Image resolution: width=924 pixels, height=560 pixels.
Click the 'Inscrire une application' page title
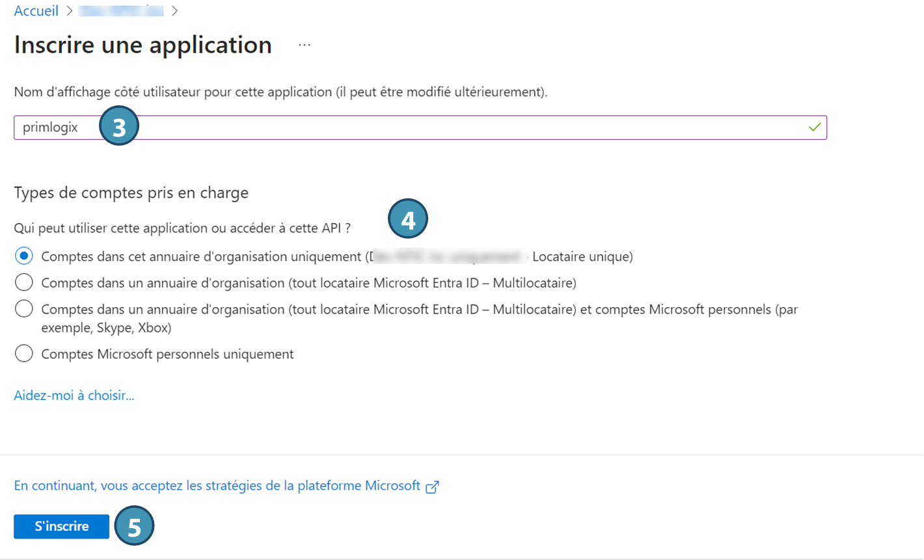coord(143,45)
